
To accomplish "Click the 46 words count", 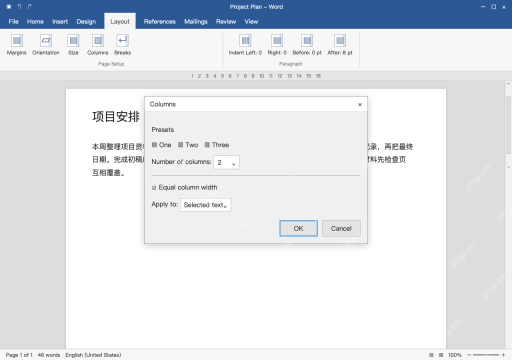I will (x=49, y=355).
